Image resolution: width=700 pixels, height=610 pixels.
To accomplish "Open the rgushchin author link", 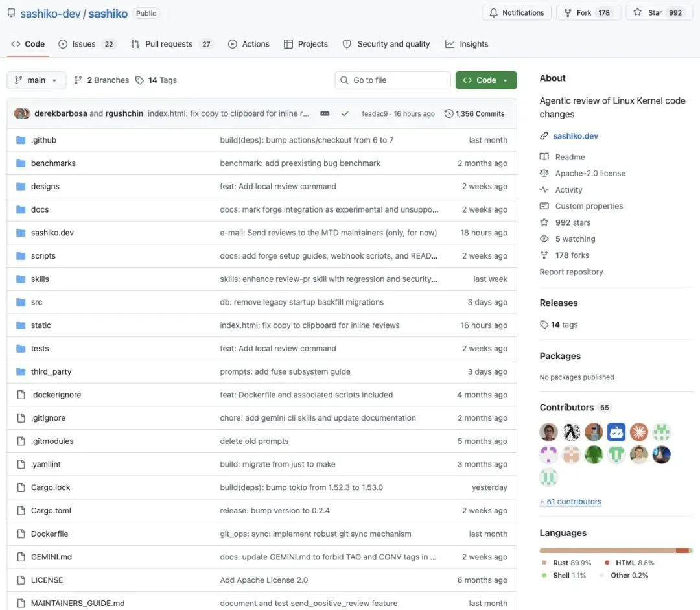I will (x=124, y=114).
